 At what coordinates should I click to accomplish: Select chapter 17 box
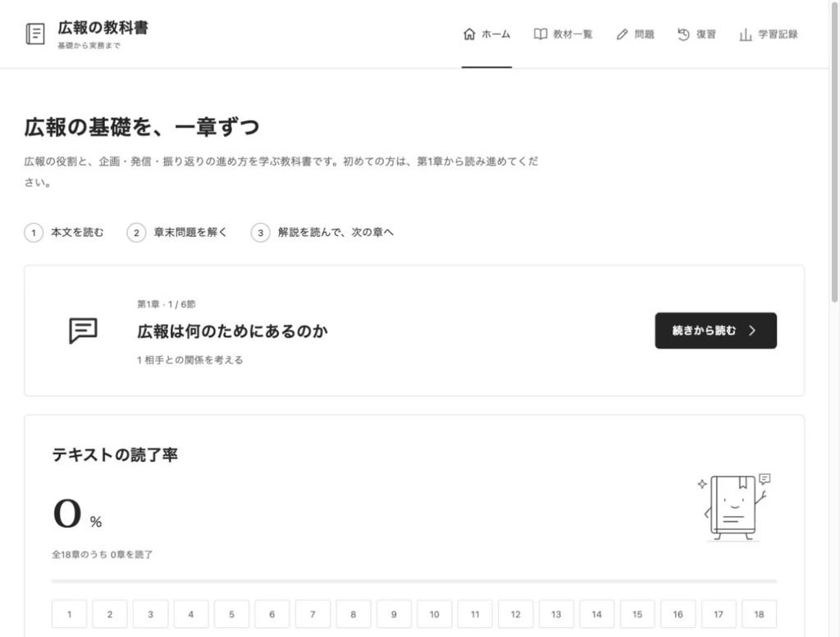[x=719, y=614]
